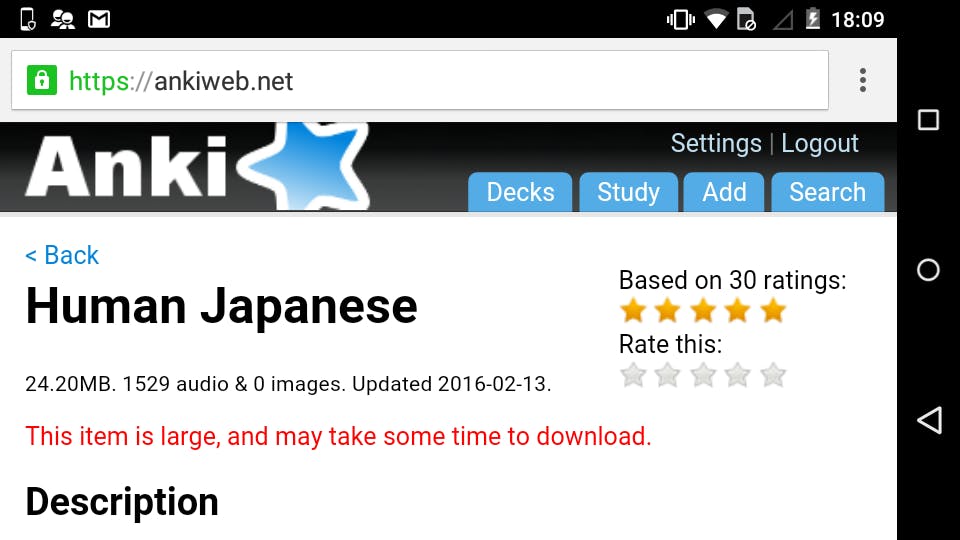
Task: Tap the Gmail notification icon
Action: (99, 20)
